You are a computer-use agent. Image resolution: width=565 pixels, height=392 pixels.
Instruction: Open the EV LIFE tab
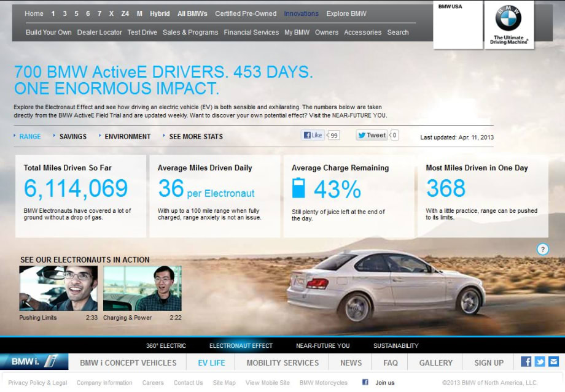tap(211, 363)
